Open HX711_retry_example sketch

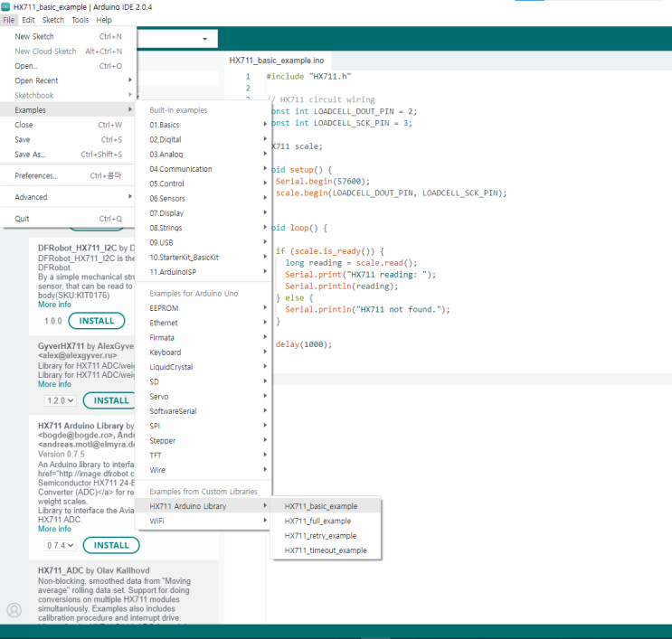[x=326, y=536]
